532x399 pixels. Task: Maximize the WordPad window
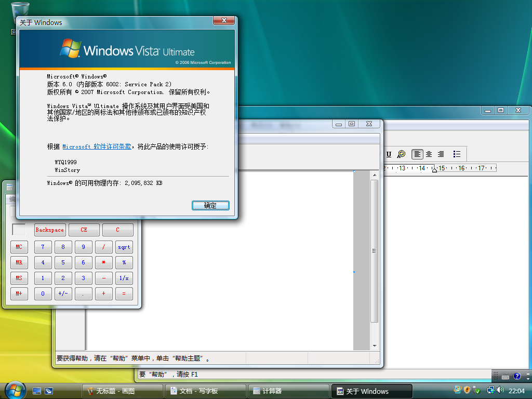[501, 110]
